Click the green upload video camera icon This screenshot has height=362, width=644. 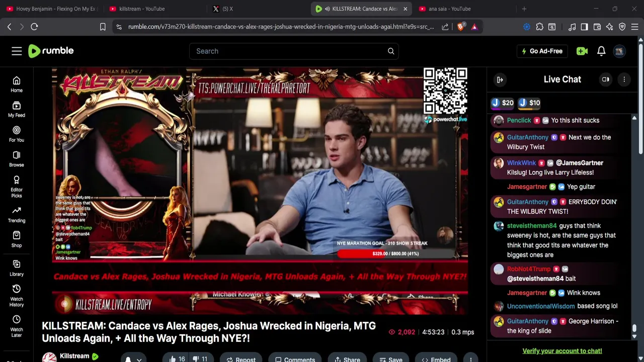(582, 51)
